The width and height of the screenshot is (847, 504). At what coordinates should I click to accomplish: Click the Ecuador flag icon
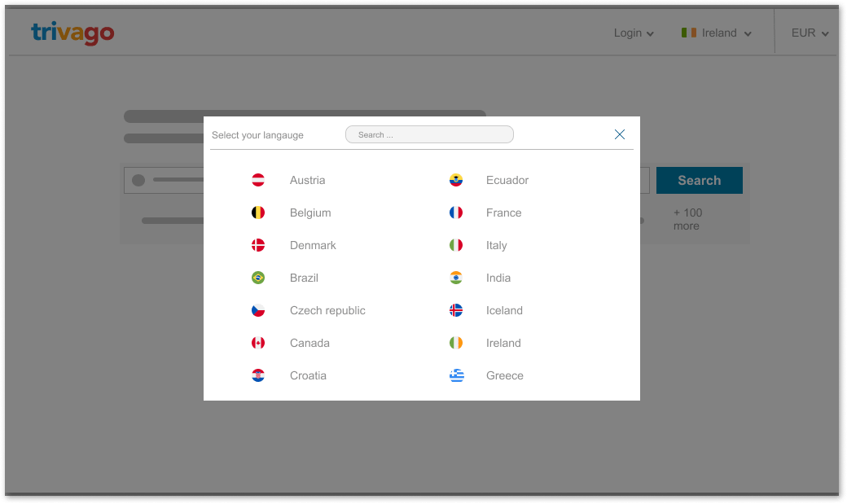pyautogui.click(x=456, y=180)
